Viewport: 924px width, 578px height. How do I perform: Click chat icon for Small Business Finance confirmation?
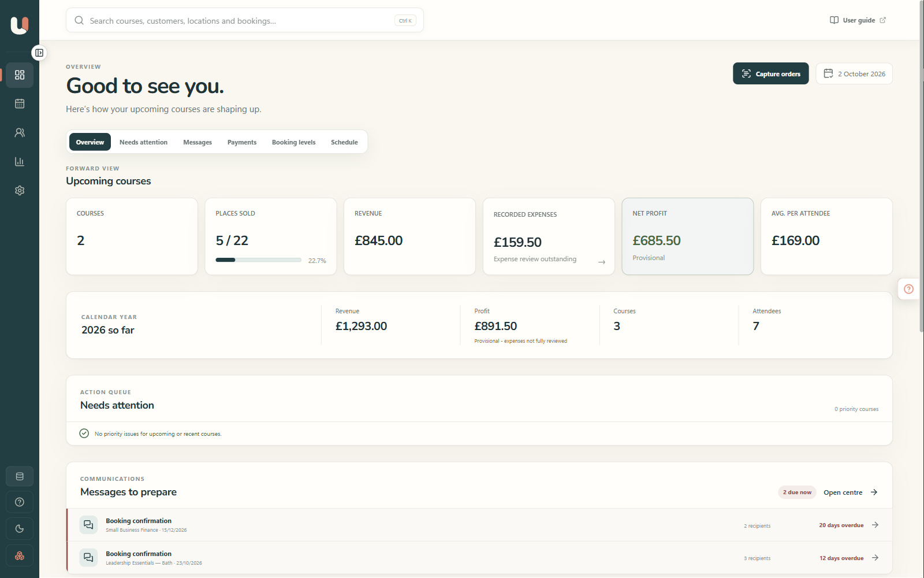pyautogui.click(x=88, y=525)
